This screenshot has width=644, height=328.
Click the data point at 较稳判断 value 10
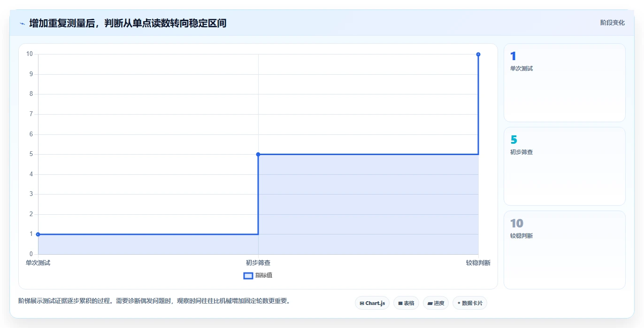coord(478,55)
